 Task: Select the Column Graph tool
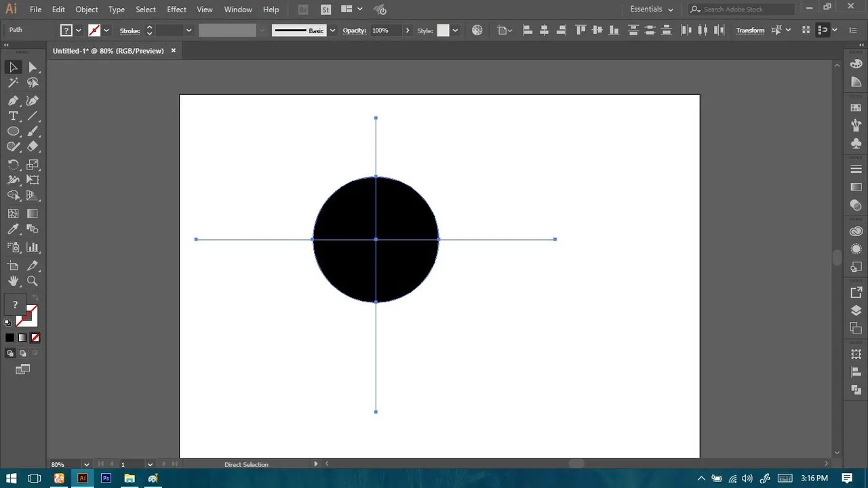tap(33, 247)
